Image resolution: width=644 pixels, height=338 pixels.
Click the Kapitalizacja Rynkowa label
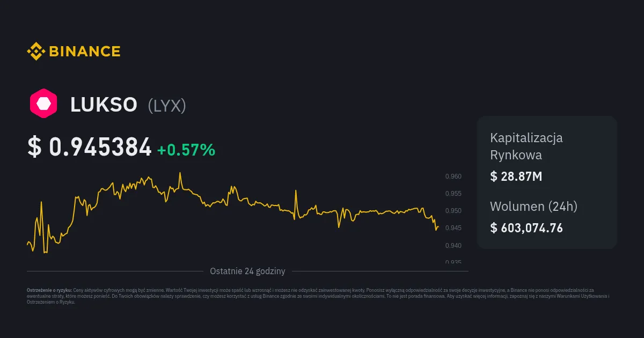526,146
